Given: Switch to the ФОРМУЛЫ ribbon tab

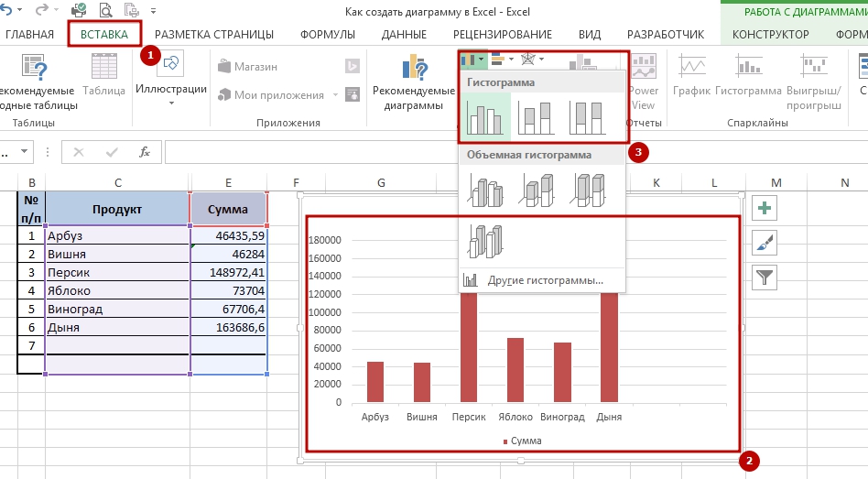Looking at the screenshot, I should click(328, 35).
